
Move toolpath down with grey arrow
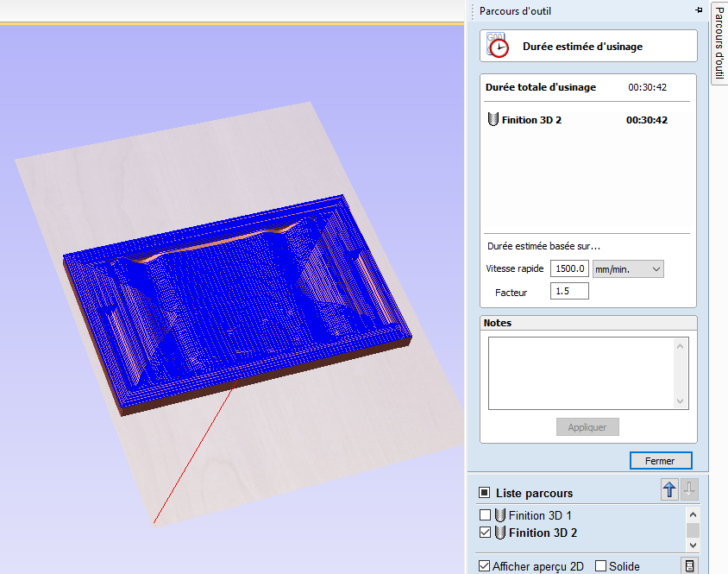(689, 490)
